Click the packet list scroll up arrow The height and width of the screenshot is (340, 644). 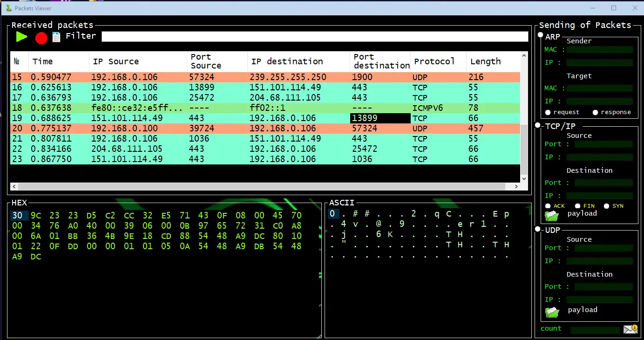tap(524, 56)
